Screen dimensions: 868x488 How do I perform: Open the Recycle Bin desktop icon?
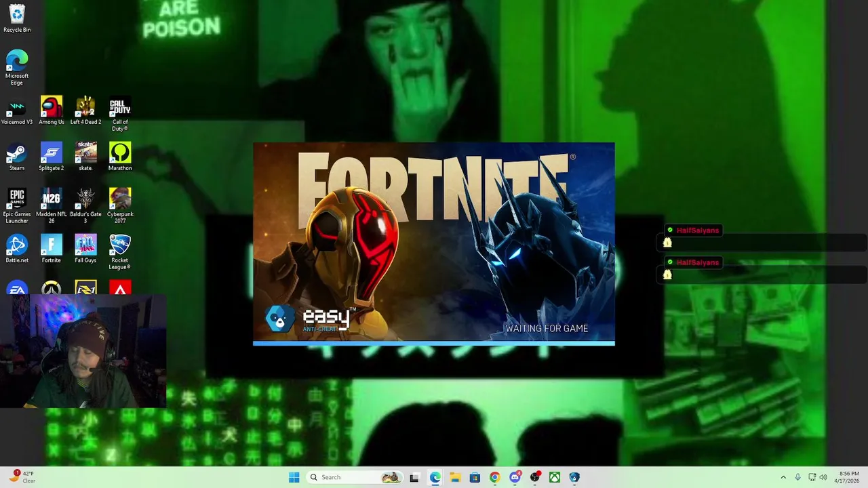17,18
